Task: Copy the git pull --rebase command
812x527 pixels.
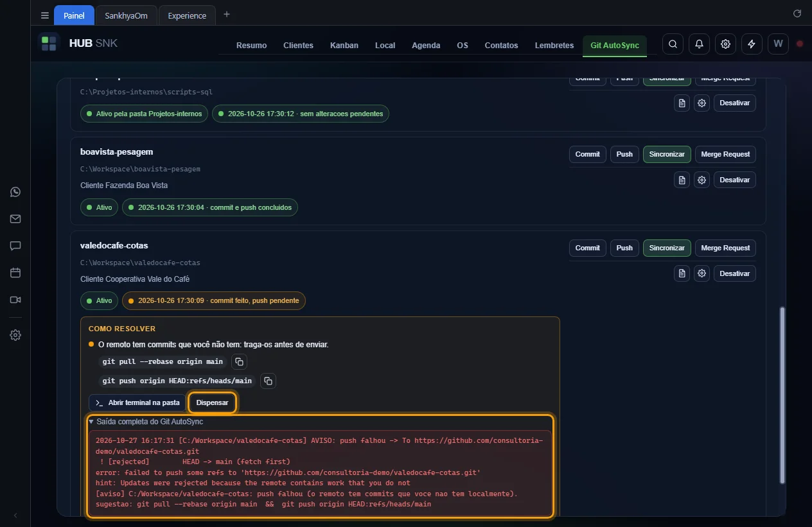Action: (239, 361)
